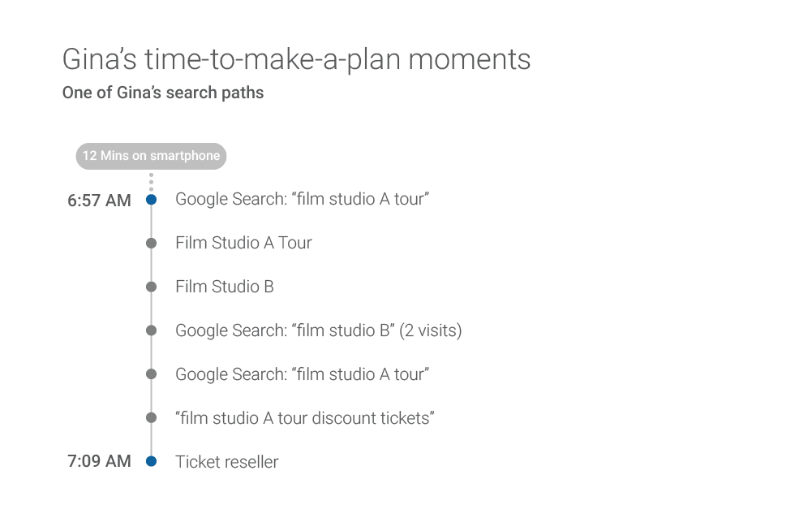This screenshot has width=812, height=518.
Task: Click the dotted connector under the smartphone badge
Action: pos(151,181)
